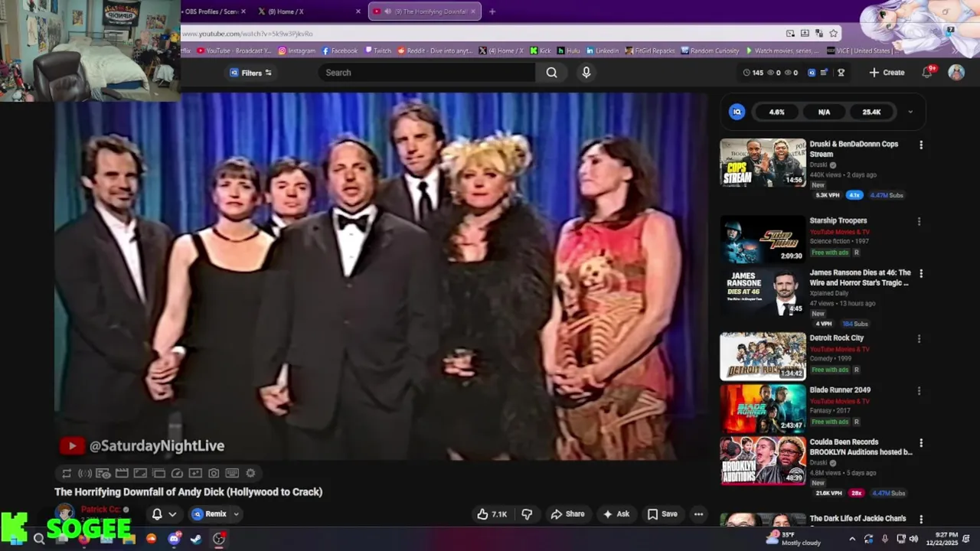980x551 pixels.
Task: Start voice search with microphone icon
Action: 586,73
